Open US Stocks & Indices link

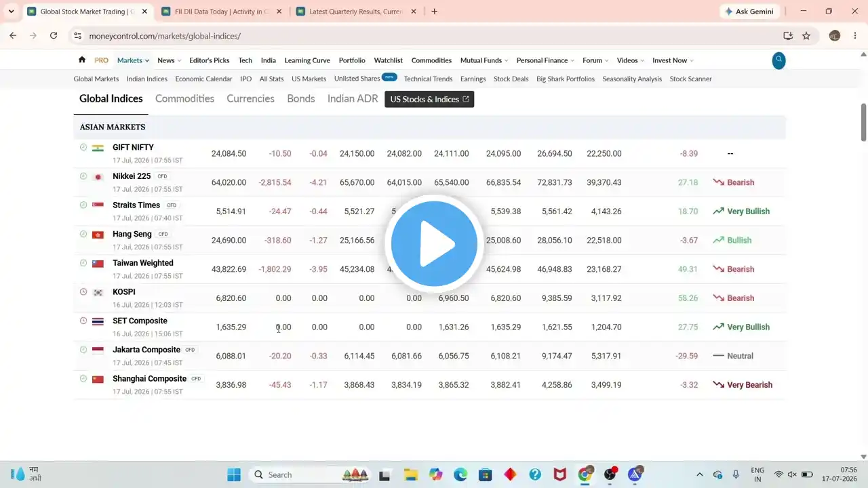tap(429, 99)
